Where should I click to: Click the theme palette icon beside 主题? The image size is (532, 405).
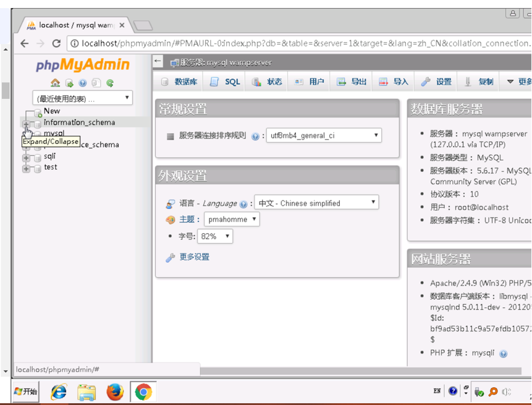pyautogui.click(x=171, y=220)
